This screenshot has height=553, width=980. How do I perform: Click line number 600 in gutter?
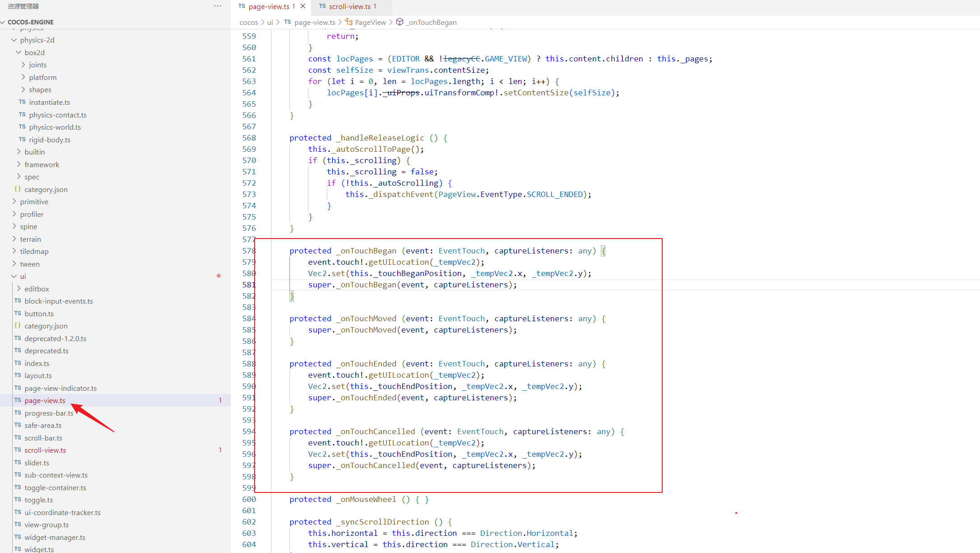click(249, 499)
